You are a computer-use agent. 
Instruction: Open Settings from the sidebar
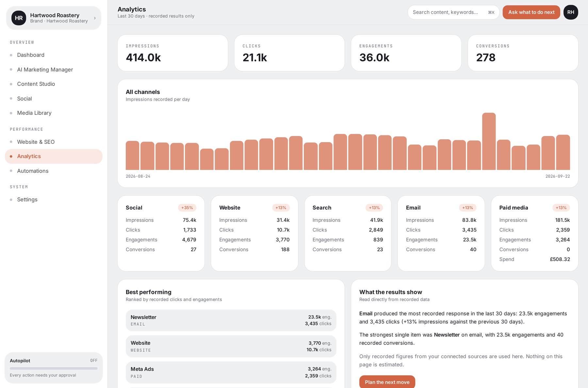click(54, 199)
